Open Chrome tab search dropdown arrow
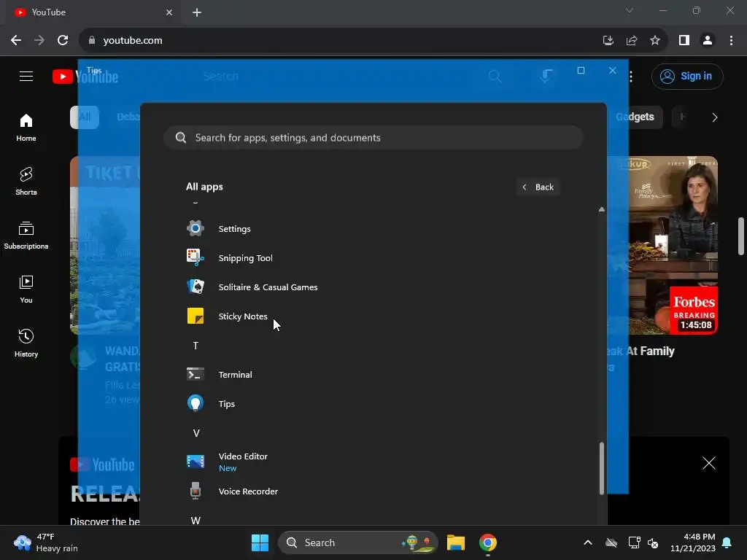This screenshot has width=747, height=560. (630, 10)
